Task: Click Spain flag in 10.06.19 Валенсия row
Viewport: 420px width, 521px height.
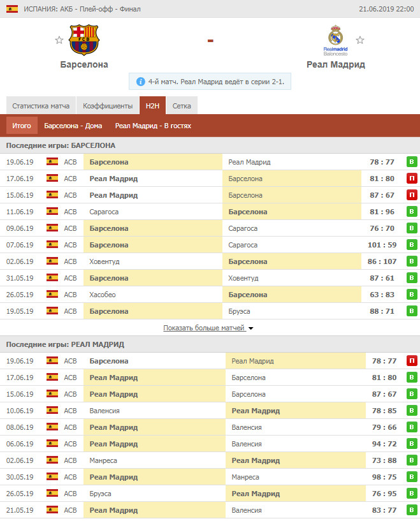Action: pyautogui.click(x=52, y=410)
